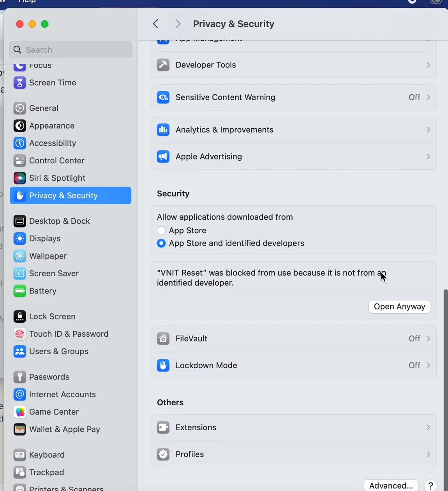Select Control Center icon

[x=19, y=161]
